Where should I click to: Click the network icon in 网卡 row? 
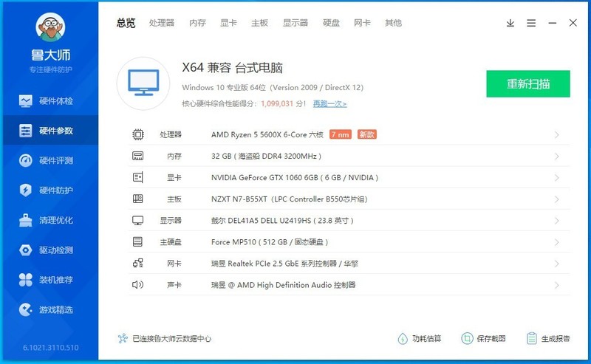(x=138, y=263)
